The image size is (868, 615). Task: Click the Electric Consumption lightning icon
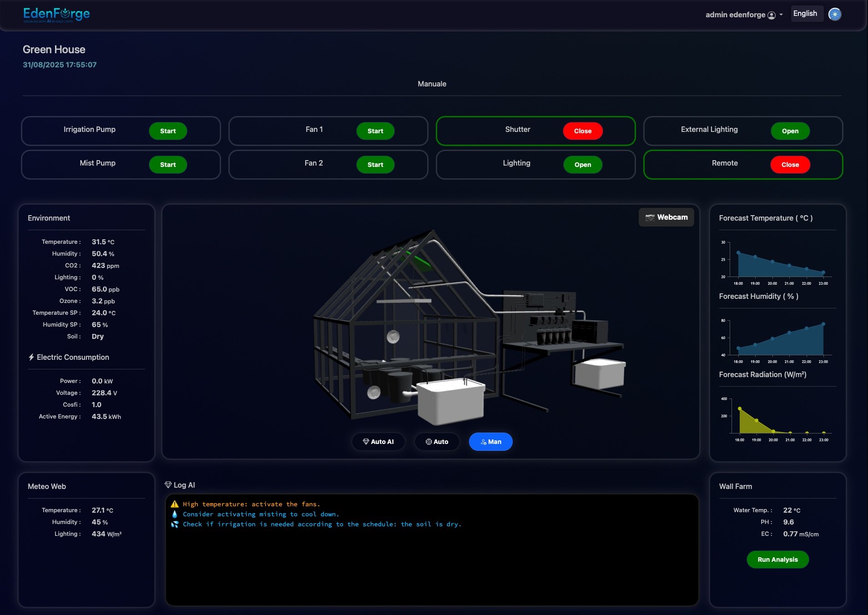pyautogui.click(x=31, y=357)
